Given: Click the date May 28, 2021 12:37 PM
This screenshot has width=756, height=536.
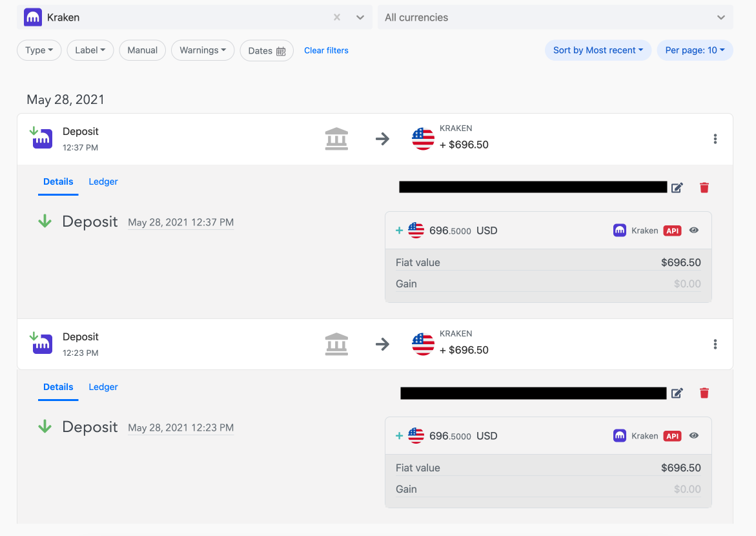Looking at the screenshot, I should [x=181, y=222].
